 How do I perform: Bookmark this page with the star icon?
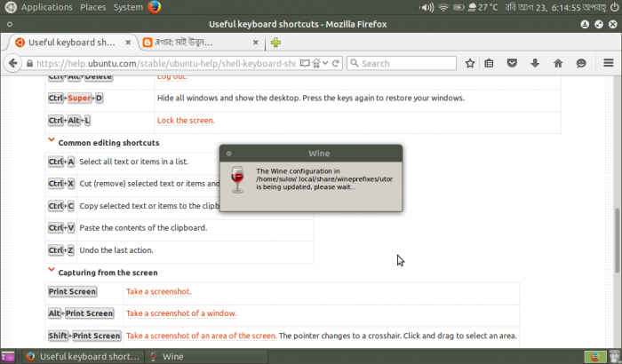pyautogui.click(x=470, y=63)
